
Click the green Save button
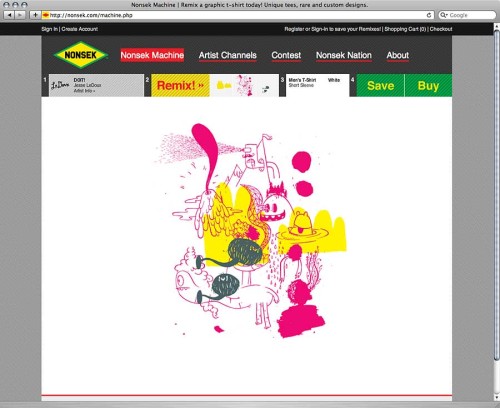point(380,86)
